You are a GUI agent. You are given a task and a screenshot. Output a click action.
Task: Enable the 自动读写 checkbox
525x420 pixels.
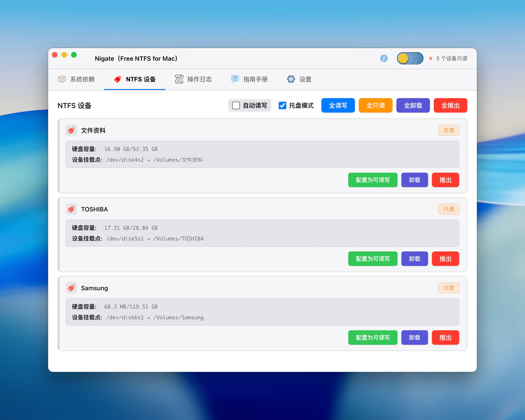[x=236, y=105]
